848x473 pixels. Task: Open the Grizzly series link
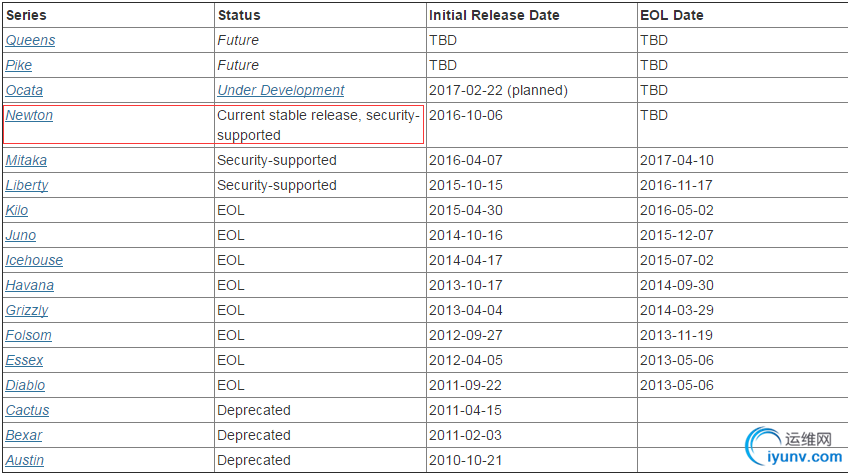click(26, 310)
